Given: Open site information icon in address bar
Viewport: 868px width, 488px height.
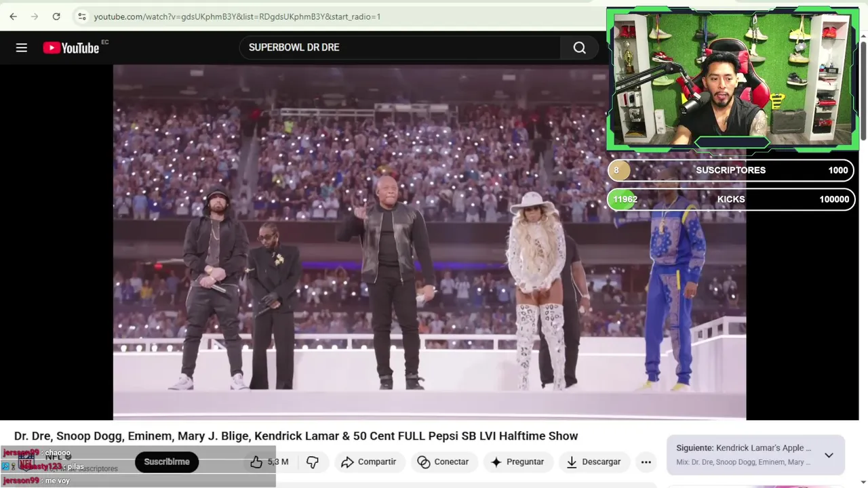Looking at the screenshot, I should (81, 16).
